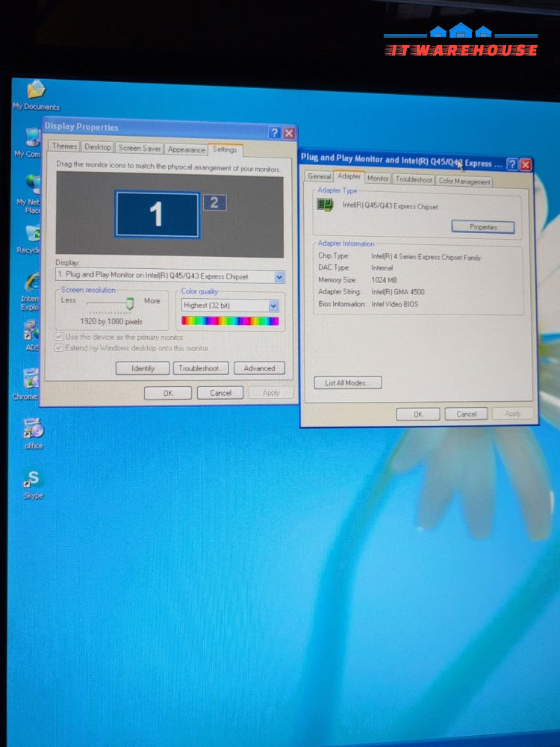
Task: Switch to the Themes tab
Action: pyautogui.click(x=64, y=146)
